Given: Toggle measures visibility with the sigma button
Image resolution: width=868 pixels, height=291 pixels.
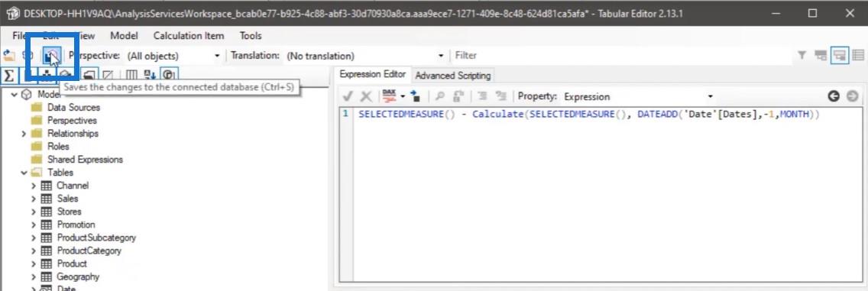Looking at the screenshot, I should pyautogui.click(x=8, y=76).
